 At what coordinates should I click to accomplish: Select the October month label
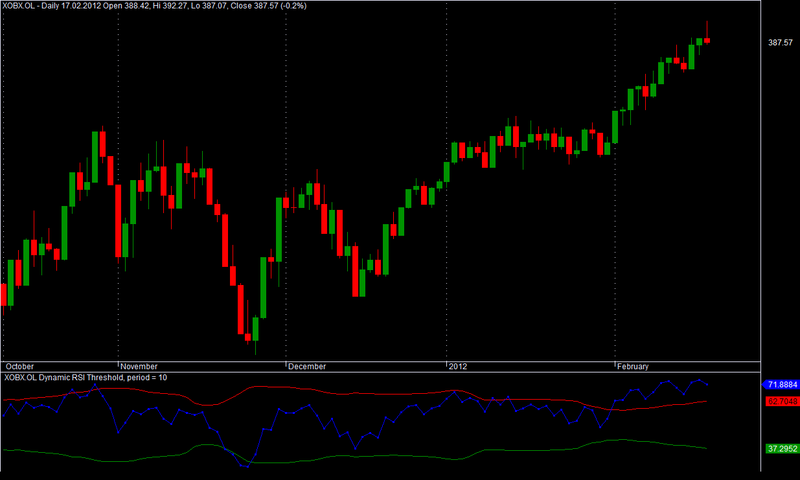pos(19,366)
